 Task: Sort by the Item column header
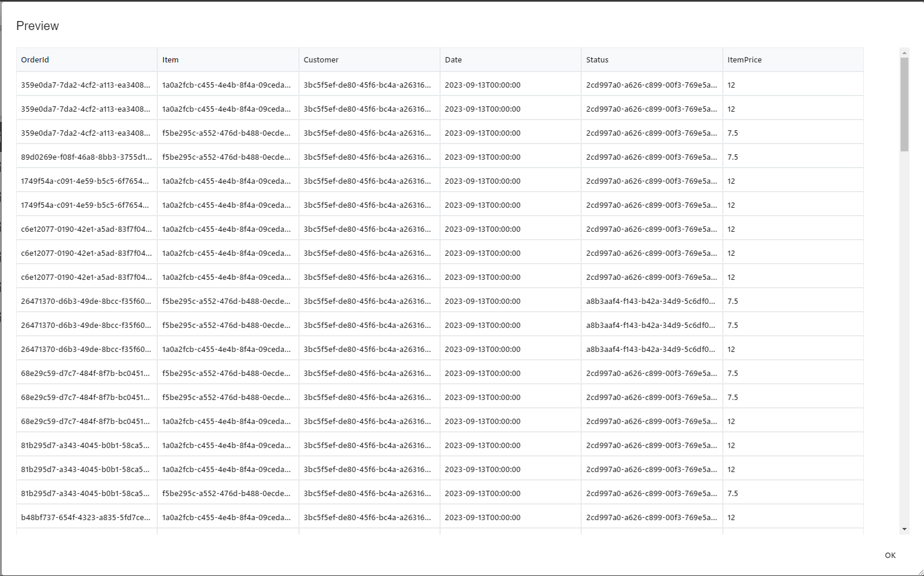[x=170, y=59]
